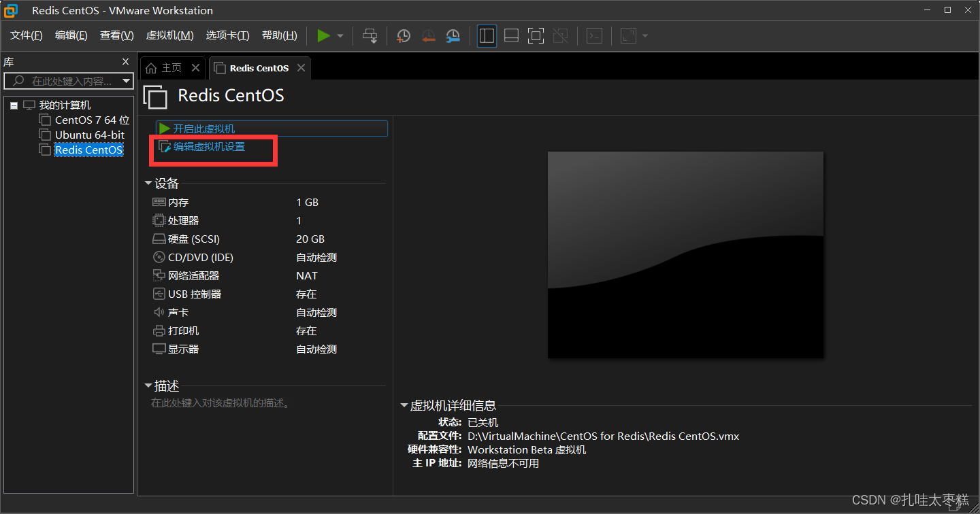Close the Redis CentOS tab

pos(301,68)
